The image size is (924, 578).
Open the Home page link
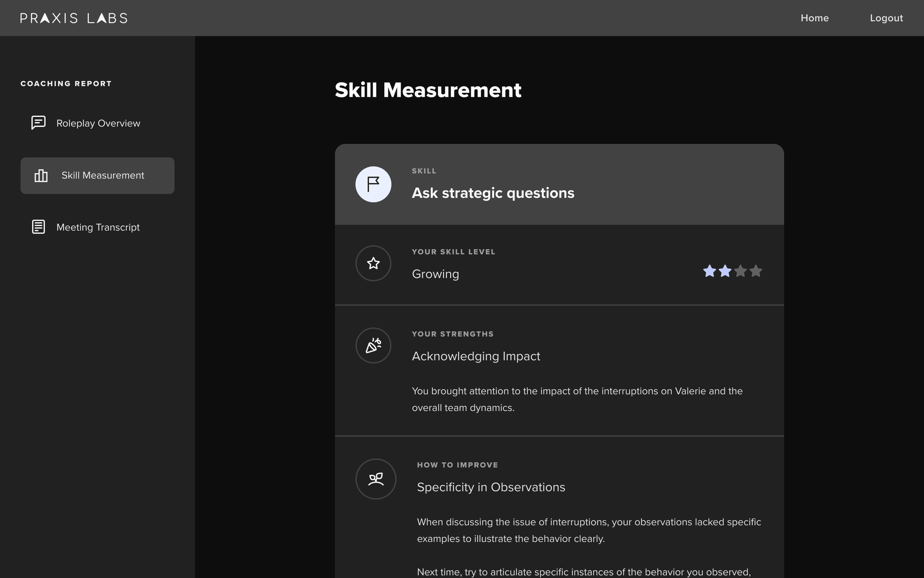point(814,18)
